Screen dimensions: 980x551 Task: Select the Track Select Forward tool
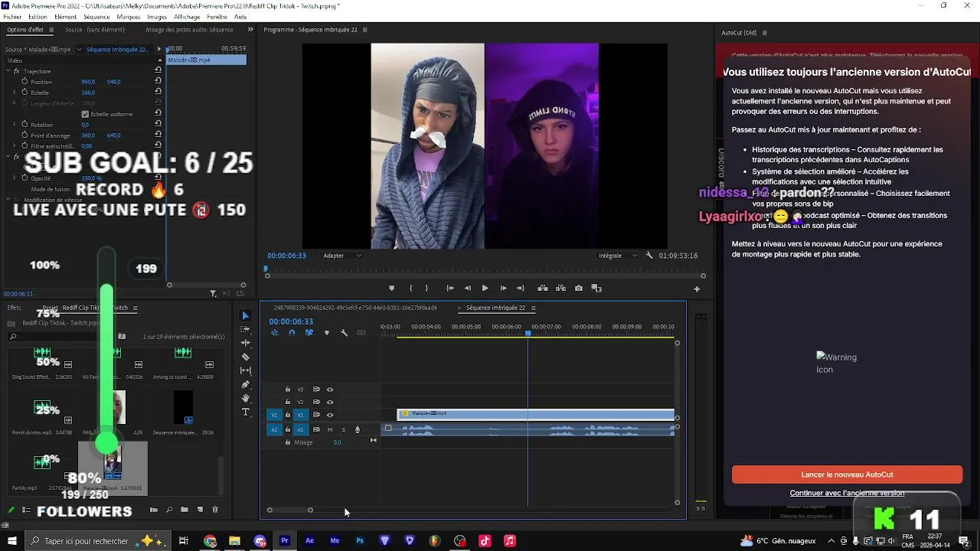245,329
